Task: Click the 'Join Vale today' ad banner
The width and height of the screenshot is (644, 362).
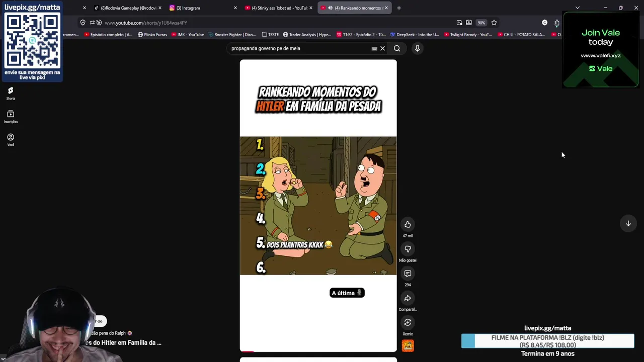Action: (600, 50)
